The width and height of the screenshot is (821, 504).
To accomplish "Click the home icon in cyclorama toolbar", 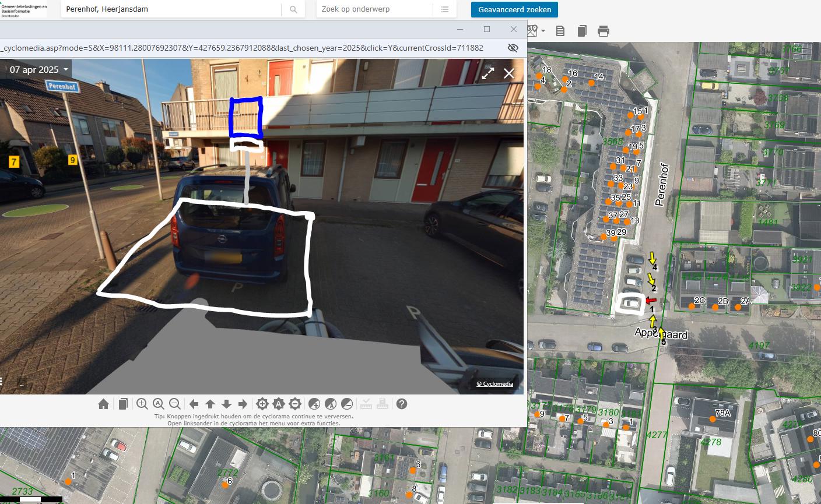I will 104,404.
